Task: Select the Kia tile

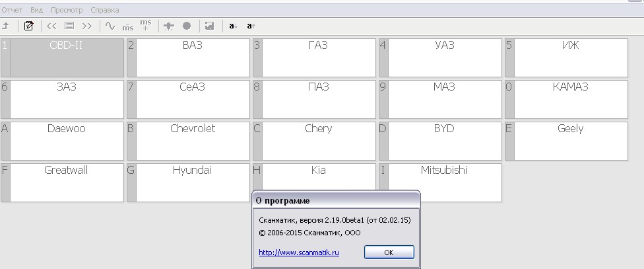Action: click(315, 177)
